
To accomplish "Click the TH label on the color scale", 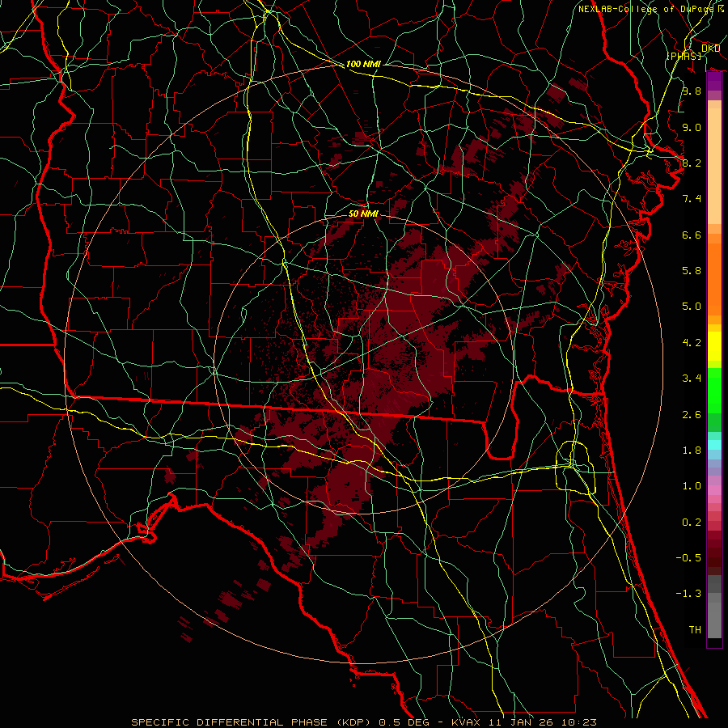I will pyautogui.click(x=695, y=630).
